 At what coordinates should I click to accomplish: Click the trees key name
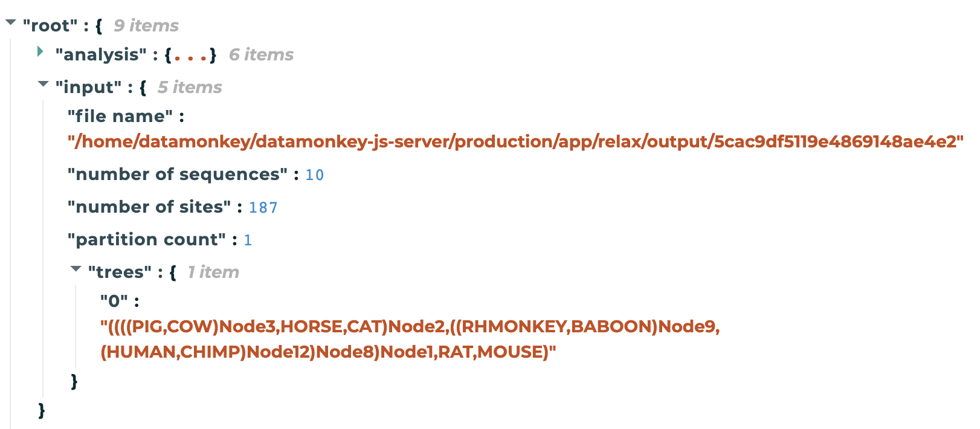pyautogui.click(x=120, y=272)
